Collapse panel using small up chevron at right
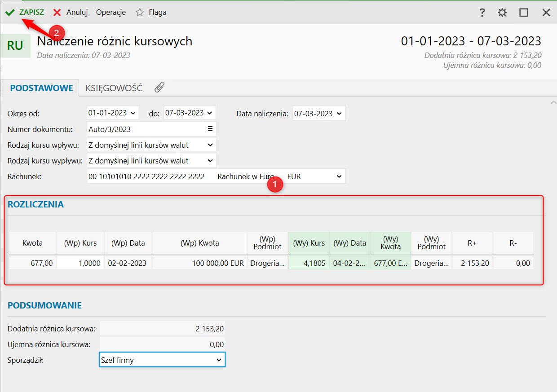 tap(553, 103)
